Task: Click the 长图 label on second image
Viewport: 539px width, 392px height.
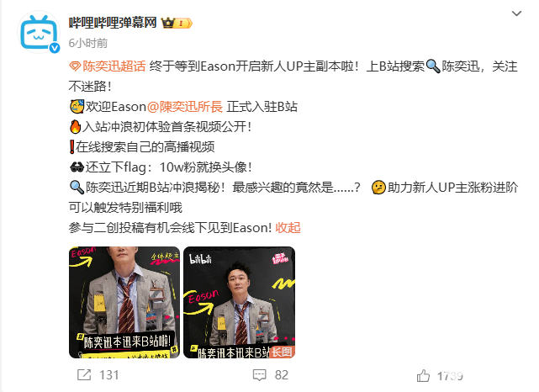Action: coord(282,352)
